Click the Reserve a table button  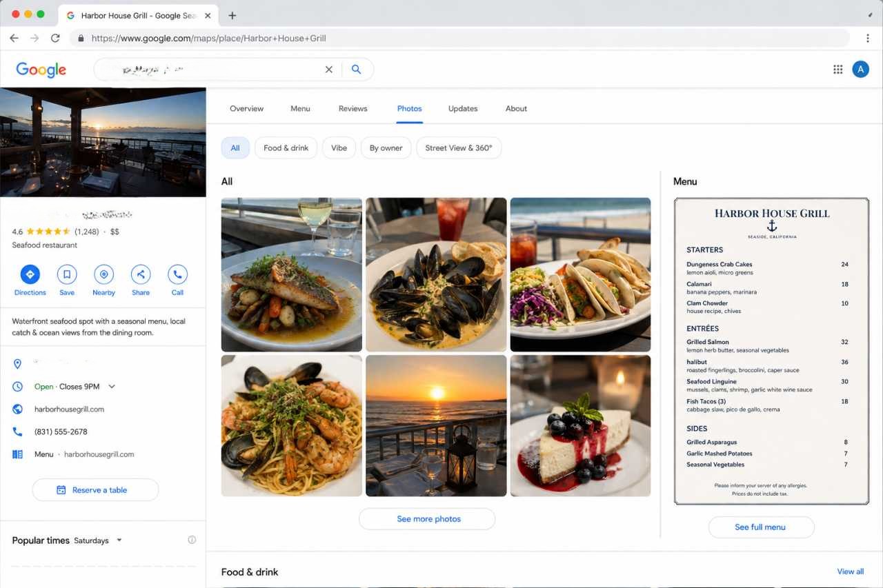click(95, 490)
